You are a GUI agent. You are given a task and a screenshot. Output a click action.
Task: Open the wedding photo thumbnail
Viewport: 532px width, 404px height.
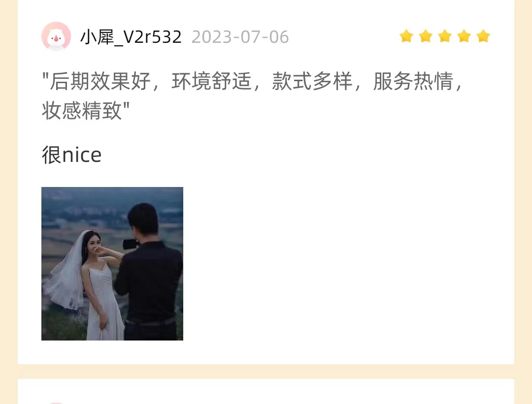pos(112,264)
